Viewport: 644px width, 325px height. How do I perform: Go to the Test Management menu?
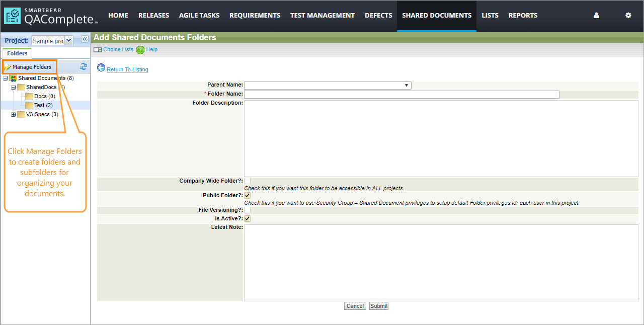point(323,16)
